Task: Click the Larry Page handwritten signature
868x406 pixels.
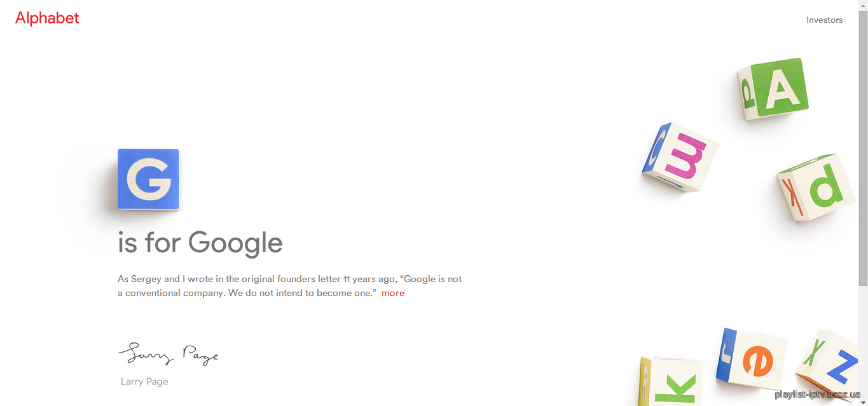Action: tap(168, 353)
